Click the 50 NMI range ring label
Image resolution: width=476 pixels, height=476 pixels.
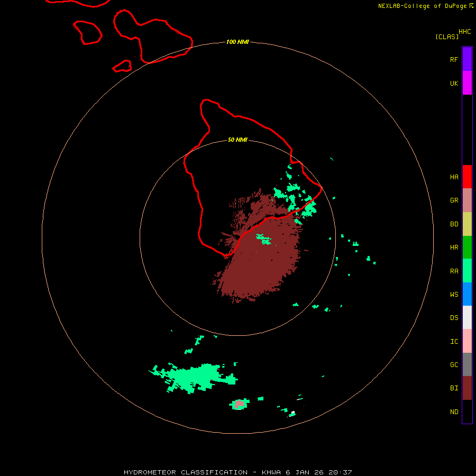(x=237, y=140)
